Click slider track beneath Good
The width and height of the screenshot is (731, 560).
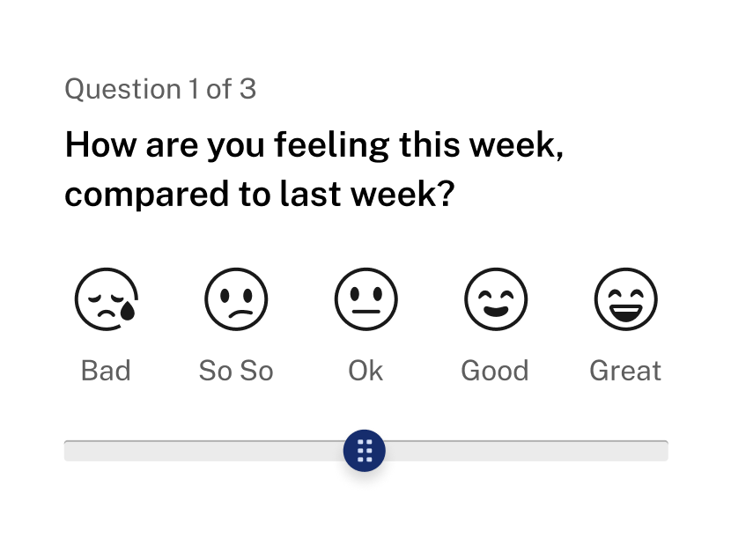coord(496,451)
